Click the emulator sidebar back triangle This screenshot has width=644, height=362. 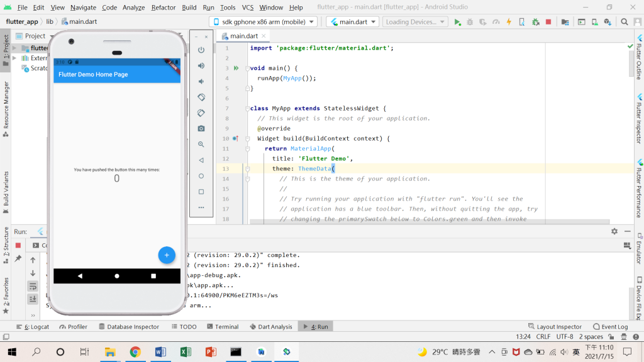pyautogui.click(x=201, y=160)
